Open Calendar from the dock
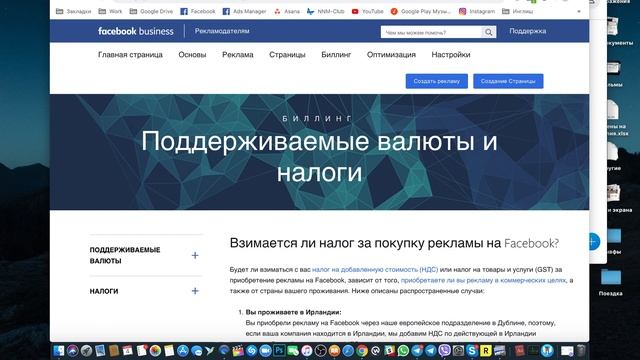The height and width of the screenshot is (360, 640). (127, 350)
